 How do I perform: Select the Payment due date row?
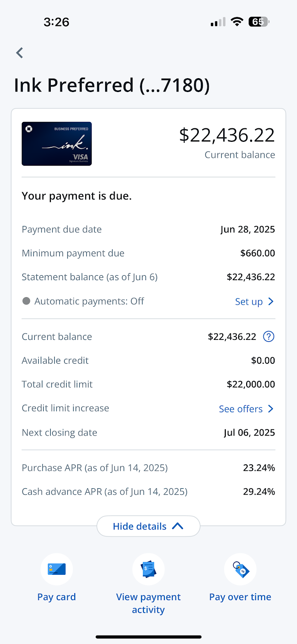(148, 229)
